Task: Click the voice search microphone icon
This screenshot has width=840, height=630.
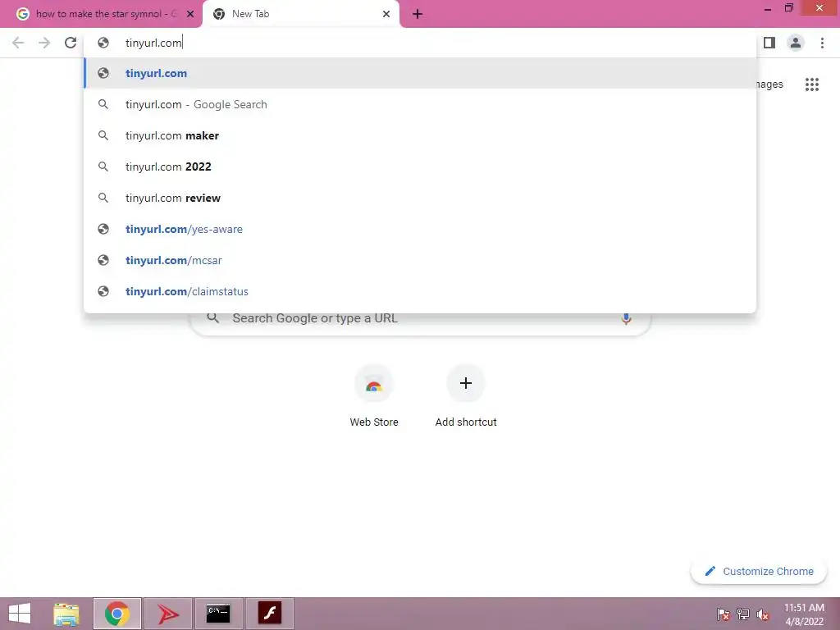Action: click(626, 318)
